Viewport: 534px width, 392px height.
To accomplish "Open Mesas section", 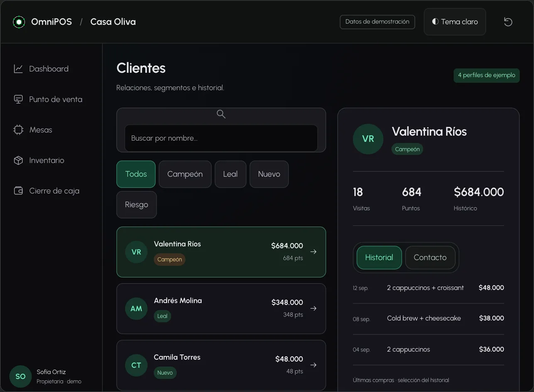I will point(51,130).
